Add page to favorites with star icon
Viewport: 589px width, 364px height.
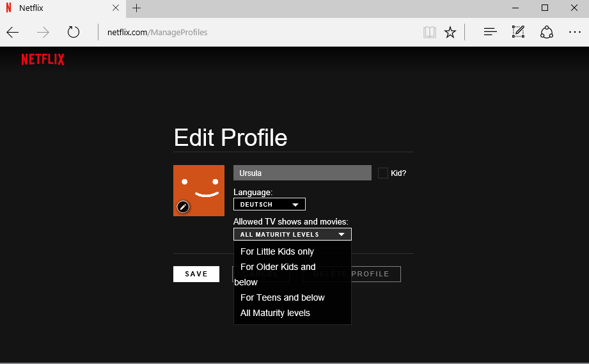point(450,32)
